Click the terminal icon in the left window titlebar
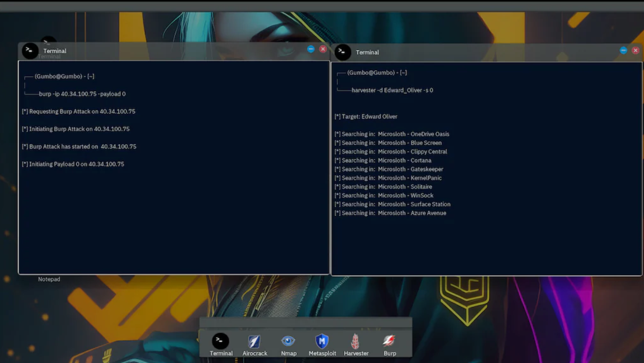644x363 pixels. point(30,51)
